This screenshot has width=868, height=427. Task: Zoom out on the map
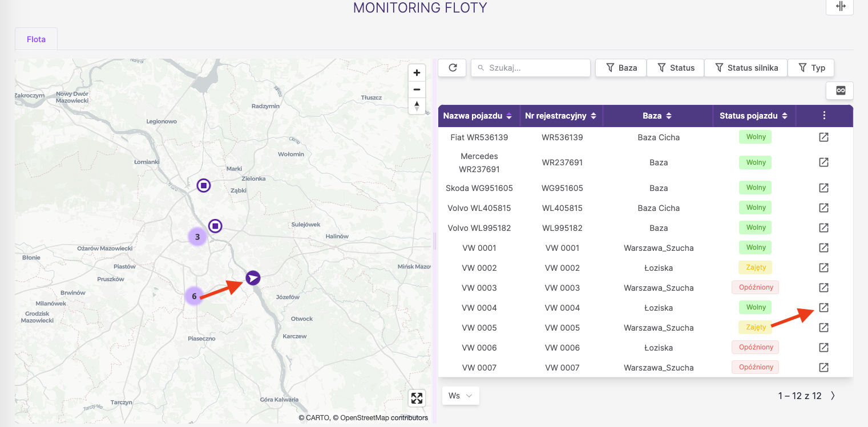click(x=417, y=90)
